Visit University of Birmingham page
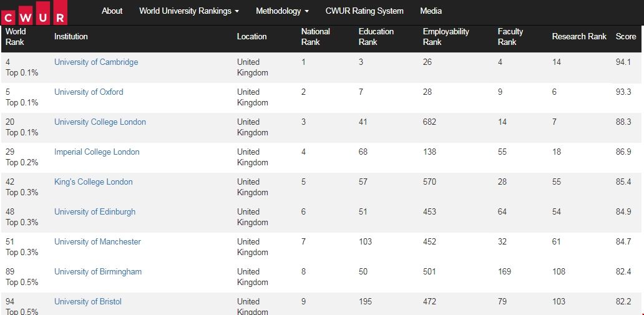Screen dimensions: 644x315 (x=98, y=272)
